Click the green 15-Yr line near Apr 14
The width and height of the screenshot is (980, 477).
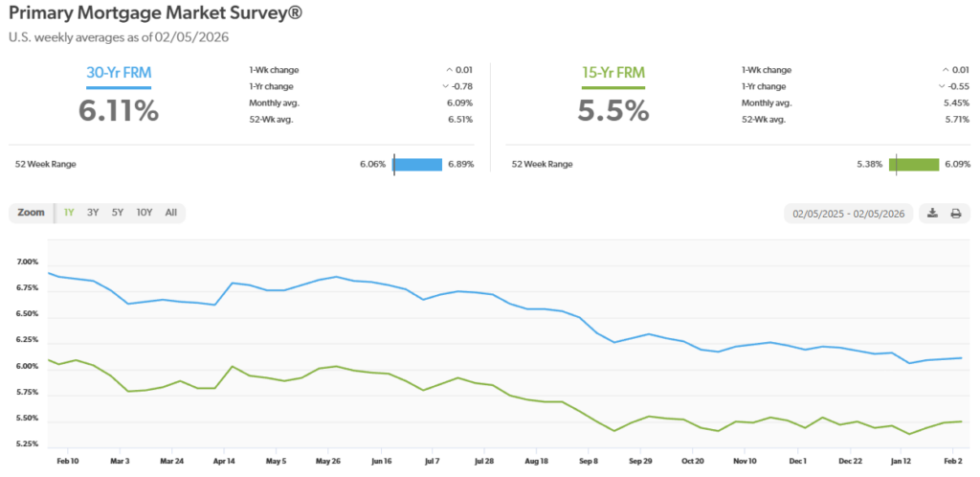(x=234, y=367)
